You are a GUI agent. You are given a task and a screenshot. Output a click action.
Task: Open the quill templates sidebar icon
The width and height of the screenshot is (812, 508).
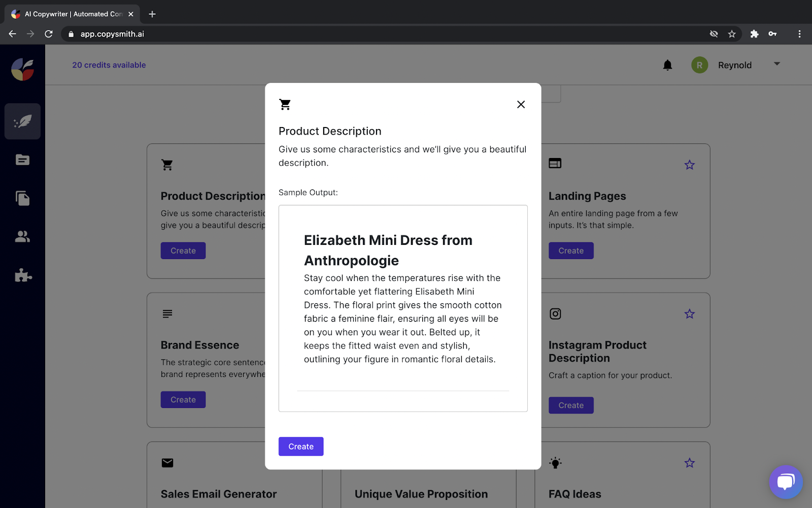tap(22, 121)
